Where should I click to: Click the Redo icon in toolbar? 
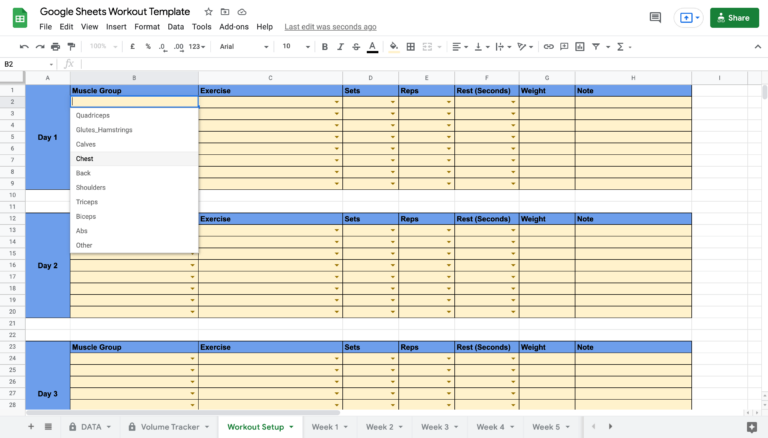coord(40,47)
